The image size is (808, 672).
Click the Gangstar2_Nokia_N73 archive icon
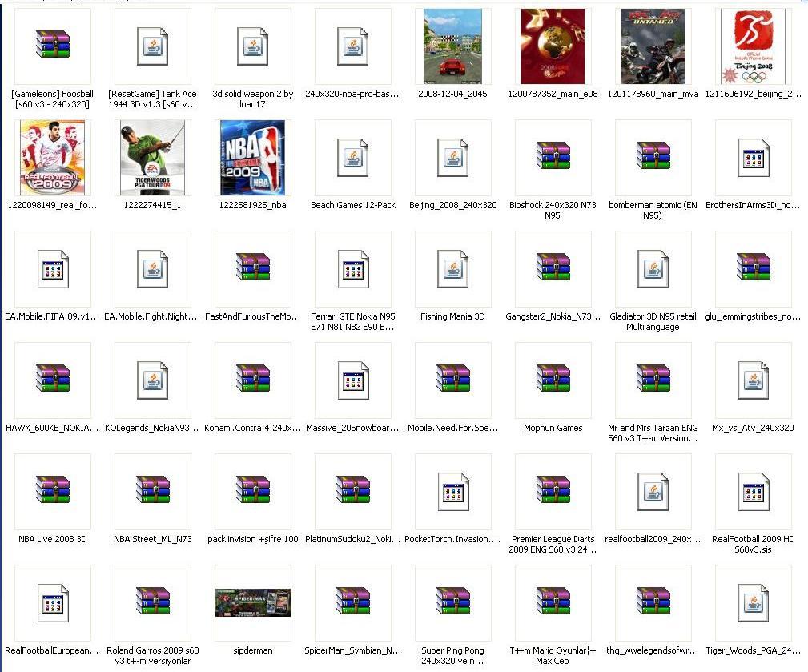point(553,267)
